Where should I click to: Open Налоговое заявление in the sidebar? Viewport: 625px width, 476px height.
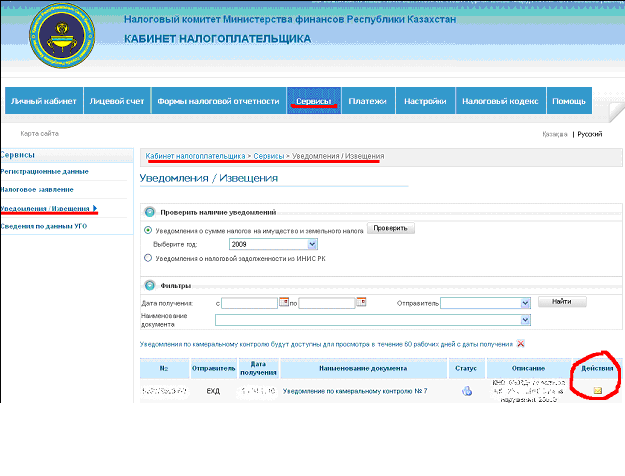point(37,189)
